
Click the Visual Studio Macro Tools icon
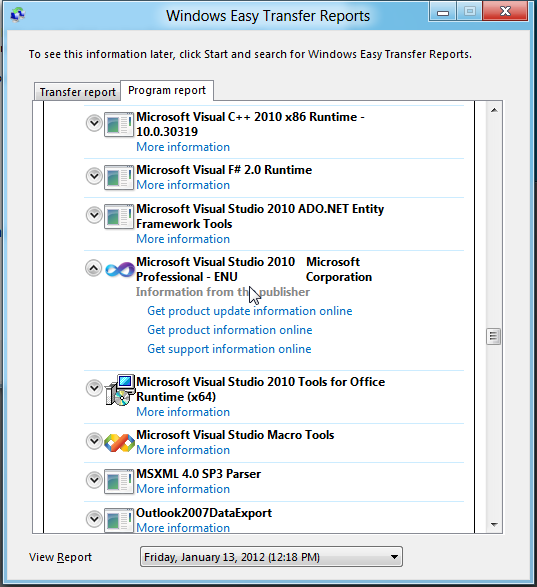[119, 443]
